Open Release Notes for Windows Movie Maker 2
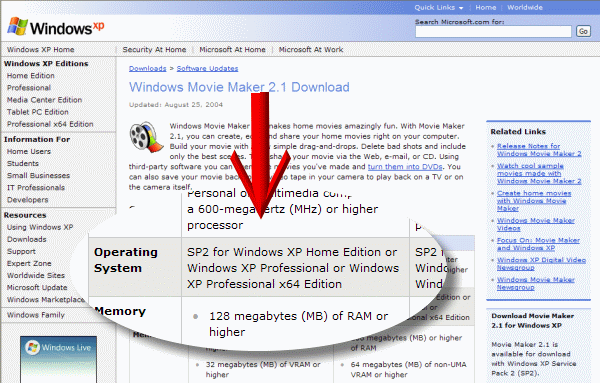Screen dimensions: 600x383 pos(539,150)
